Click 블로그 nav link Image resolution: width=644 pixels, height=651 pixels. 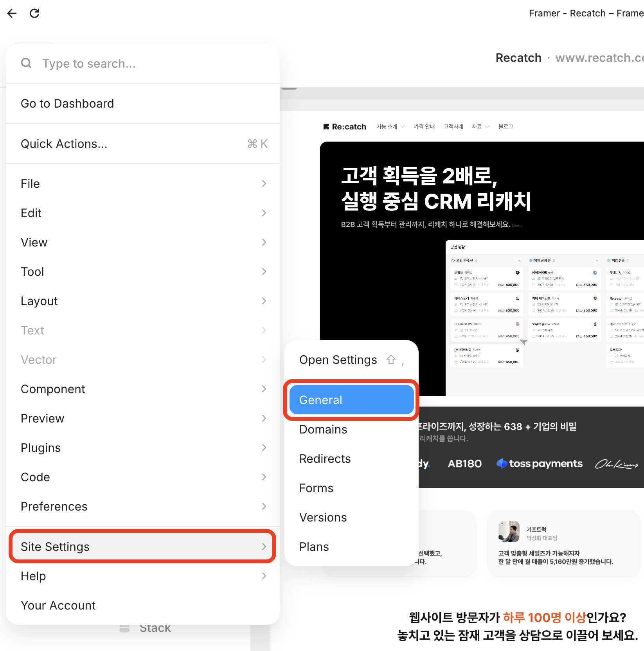[505, 127]
